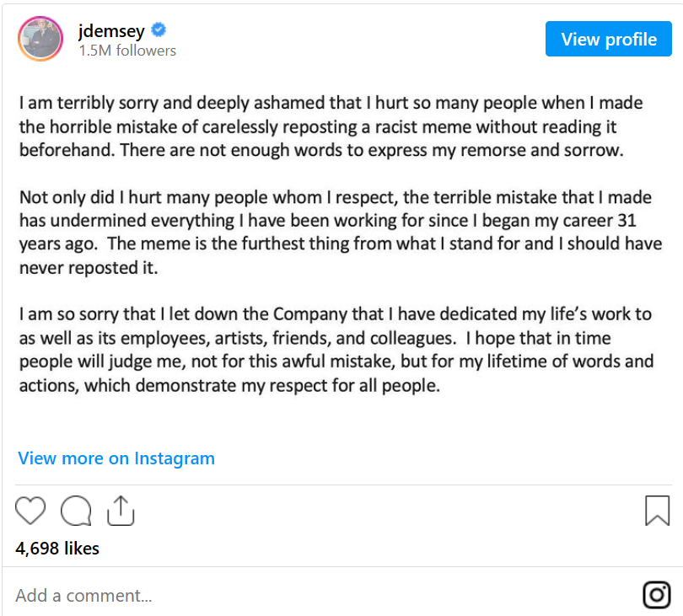Image resolution: width=683 pixels, height=616 pixels.
Task: Click the View profile button
Action: [609, 39]
